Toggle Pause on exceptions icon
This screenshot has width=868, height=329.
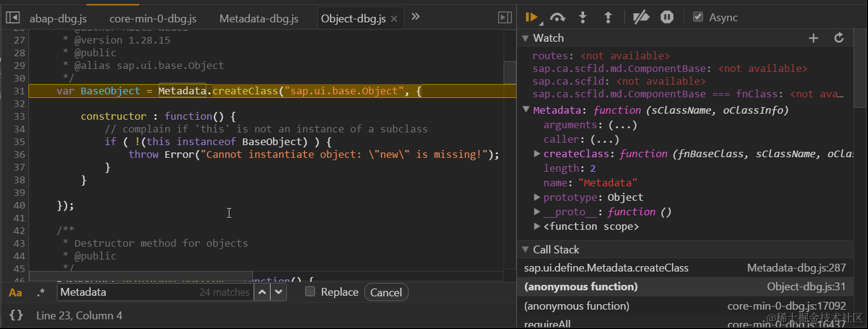(666, 18)
